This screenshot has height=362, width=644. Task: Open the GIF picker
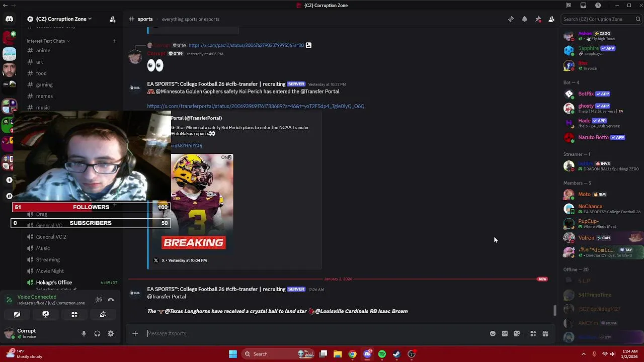(x=505, y=333)
